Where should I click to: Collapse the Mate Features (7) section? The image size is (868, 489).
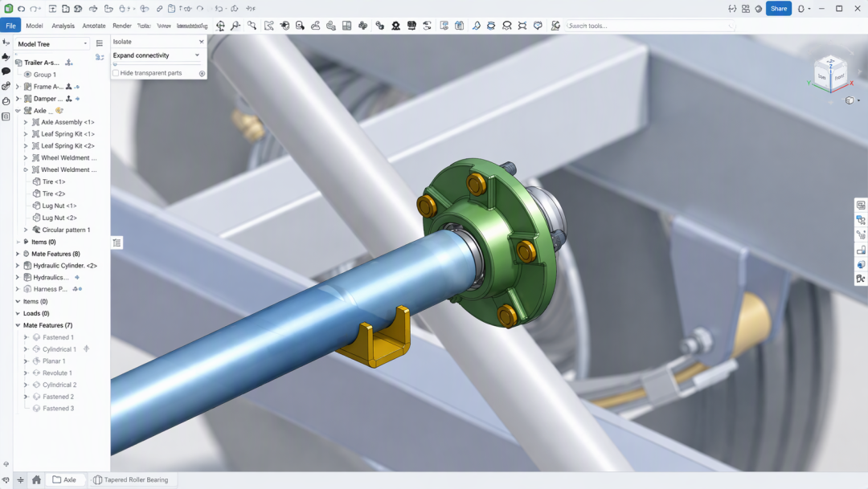click(18, 325)
